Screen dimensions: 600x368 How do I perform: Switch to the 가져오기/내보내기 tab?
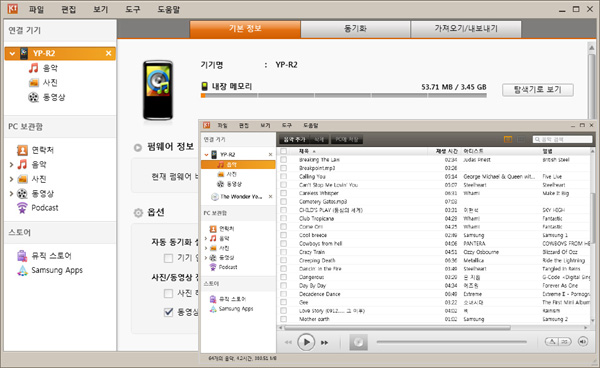point(466,29)
